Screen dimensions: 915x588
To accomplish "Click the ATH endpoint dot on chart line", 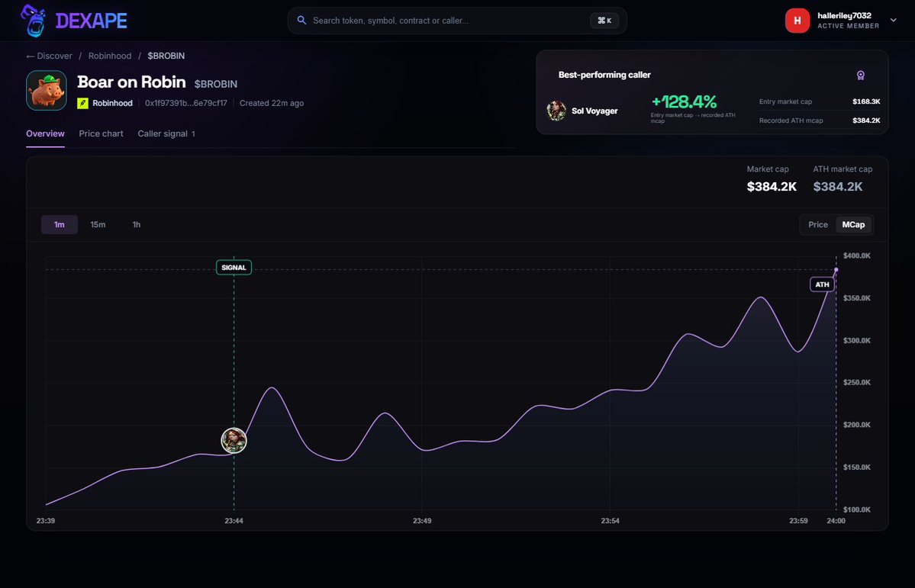I will point(836,269).
